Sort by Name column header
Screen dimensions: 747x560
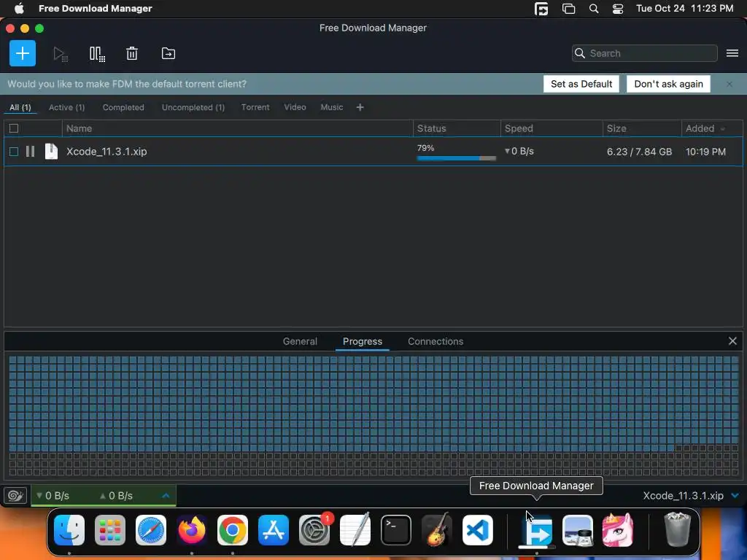pos(237,128)
